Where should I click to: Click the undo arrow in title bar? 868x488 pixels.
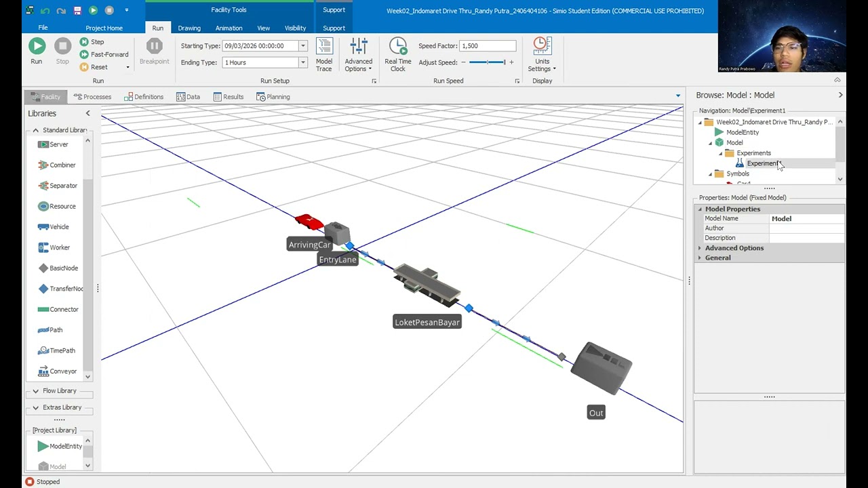tap(46, 11)
